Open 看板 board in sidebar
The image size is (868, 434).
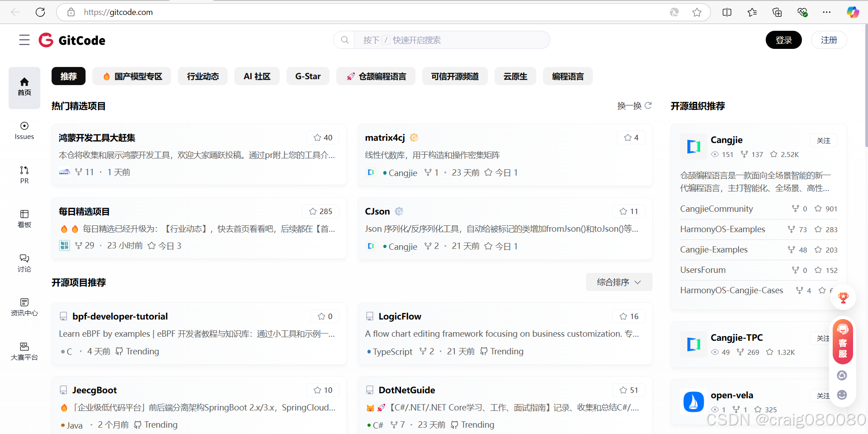pos(24,219)
